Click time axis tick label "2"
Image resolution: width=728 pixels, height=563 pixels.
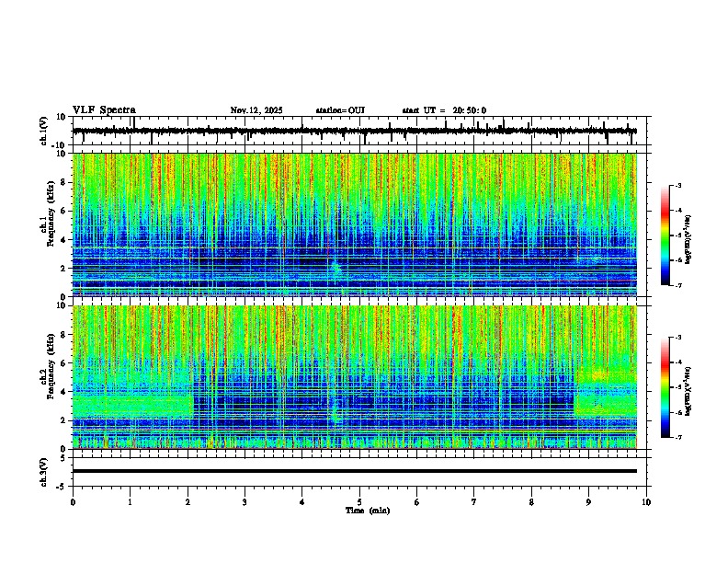[x=188, y=501]
